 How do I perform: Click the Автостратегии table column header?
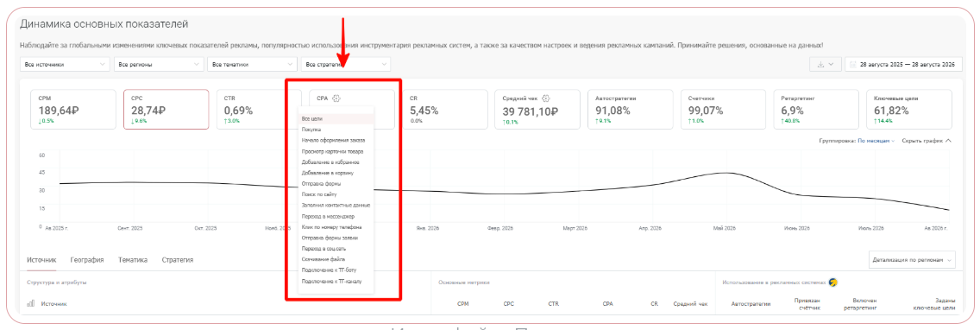click(x=750, y=304)
